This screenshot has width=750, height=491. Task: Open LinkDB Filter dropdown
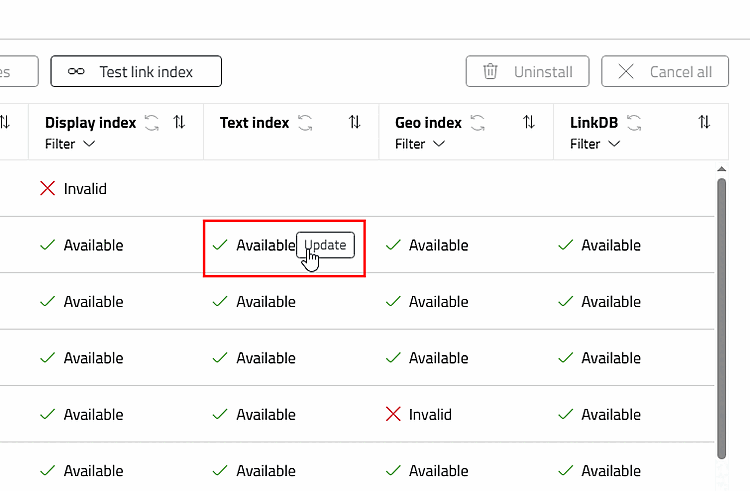coord(595,144)
